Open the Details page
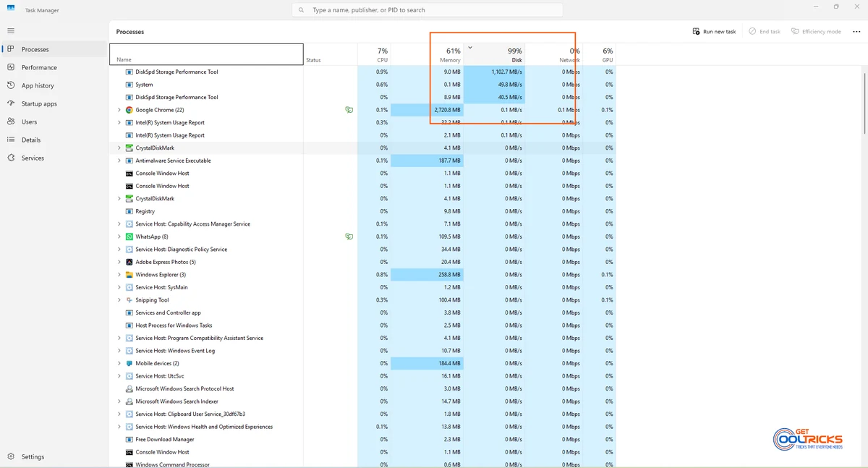Viewport: 868px width, 468px height. (x=55, y=140)
